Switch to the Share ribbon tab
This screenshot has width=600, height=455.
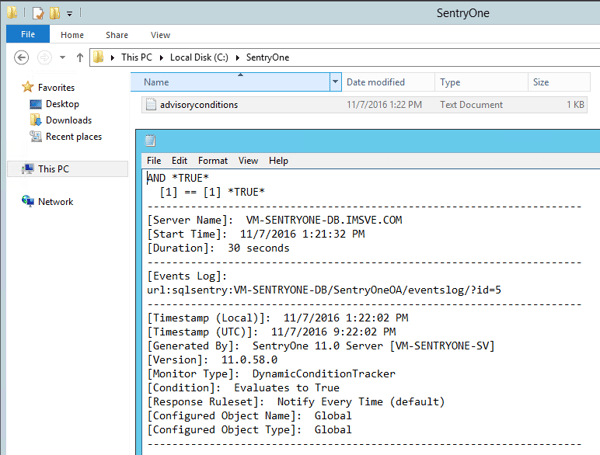coord(117,35)
